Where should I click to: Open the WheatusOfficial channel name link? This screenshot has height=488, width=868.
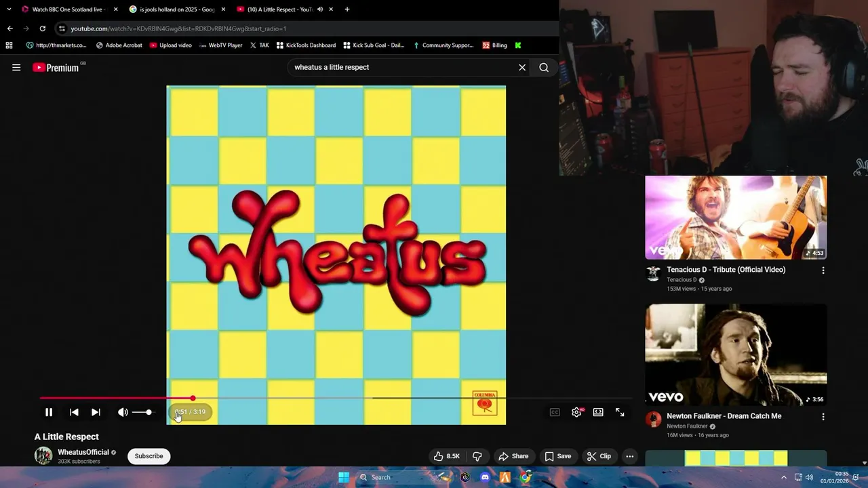pyautogui.click(x=83, y=452)
